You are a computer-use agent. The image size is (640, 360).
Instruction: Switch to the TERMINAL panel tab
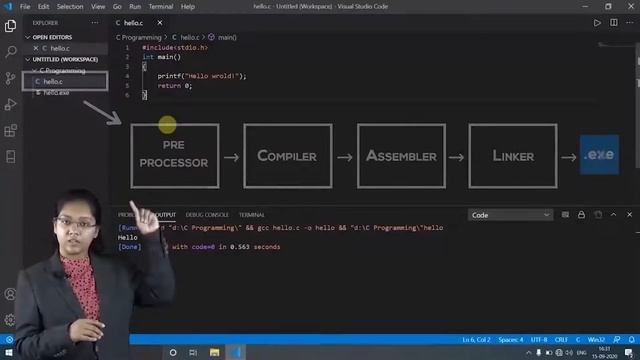coord(252,215)
